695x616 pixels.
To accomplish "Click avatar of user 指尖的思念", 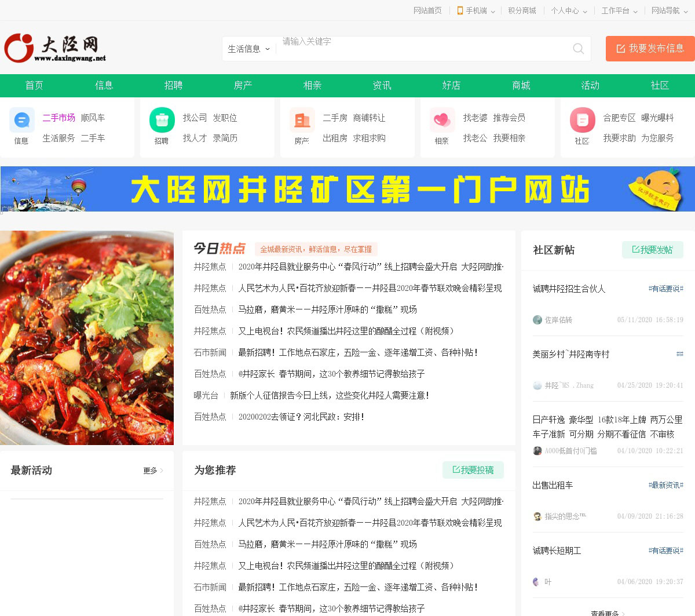I will [537, 516].
